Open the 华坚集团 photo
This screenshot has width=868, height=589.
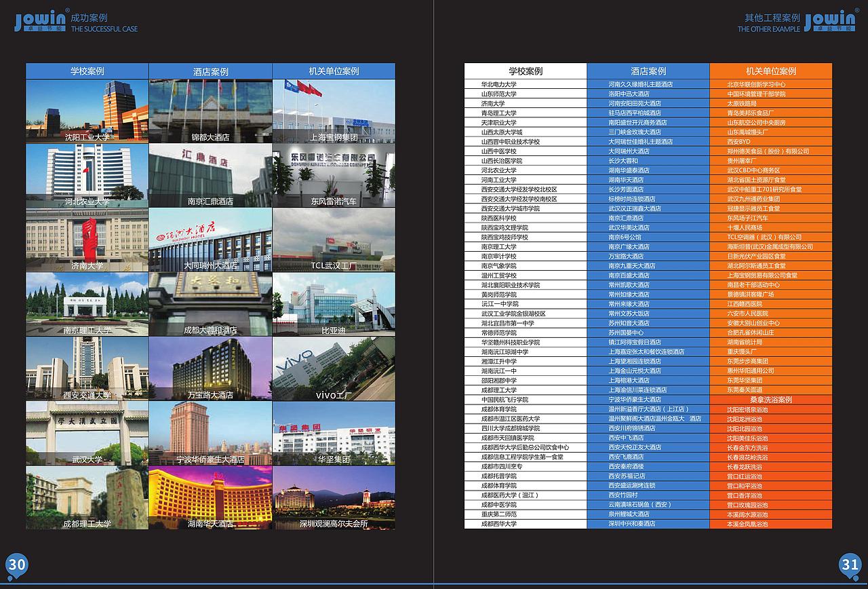[x=334, y=434]
